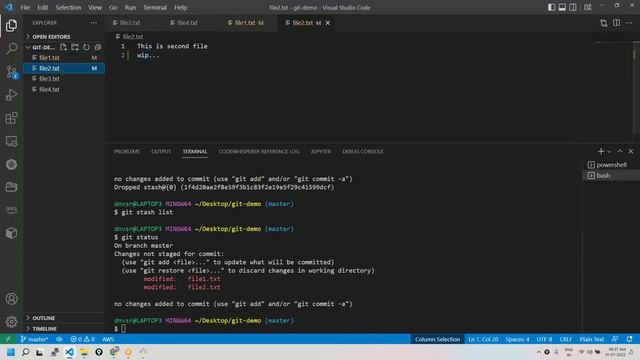Select file1.txt in the Explorer tree
This screenshot has height=360, width=640.
pyautogui.click(x=64, y=58)
